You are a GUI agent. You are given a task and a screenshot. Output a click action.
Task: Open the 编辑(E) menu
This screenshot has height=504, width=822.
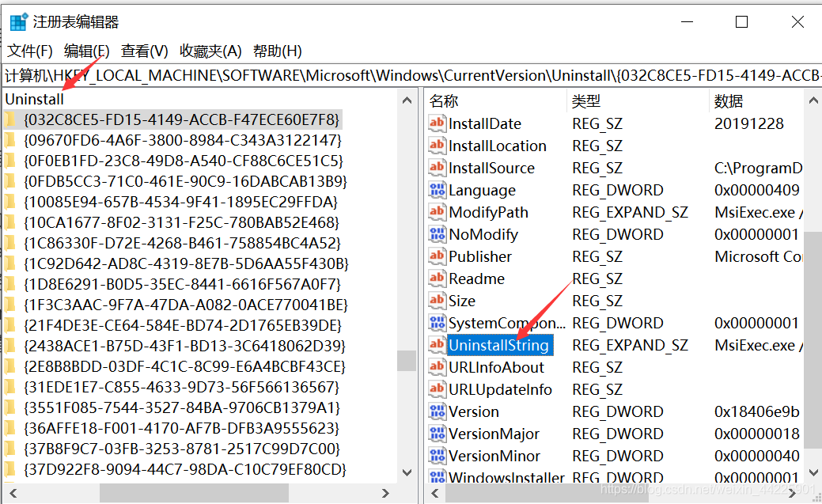86,51
